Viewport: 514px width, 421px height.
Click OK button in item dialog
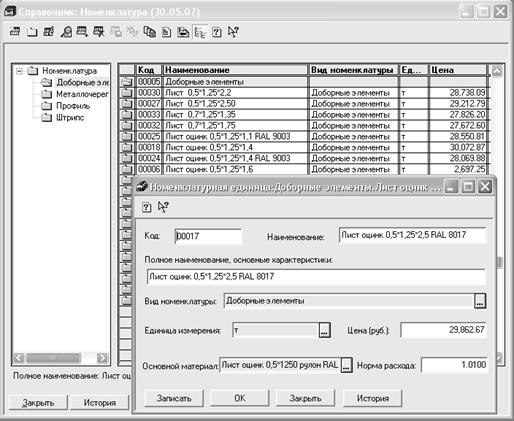click(x=240, y=398)
